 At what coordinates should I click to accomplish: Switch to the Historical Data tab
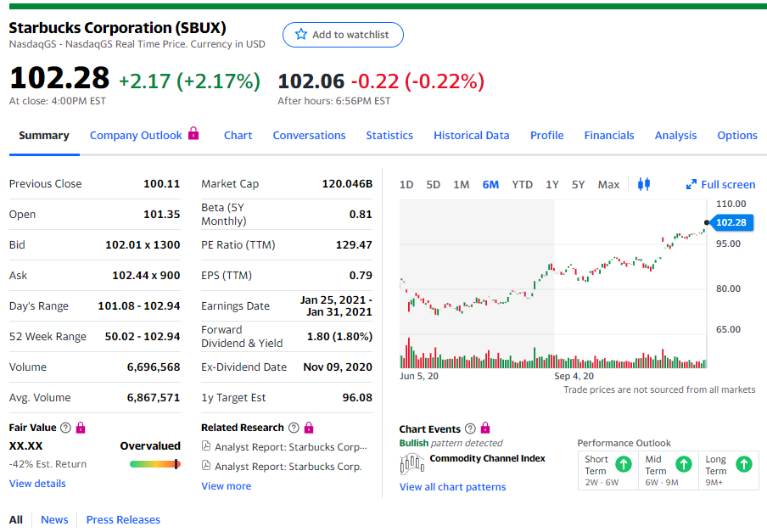[471, 135]
